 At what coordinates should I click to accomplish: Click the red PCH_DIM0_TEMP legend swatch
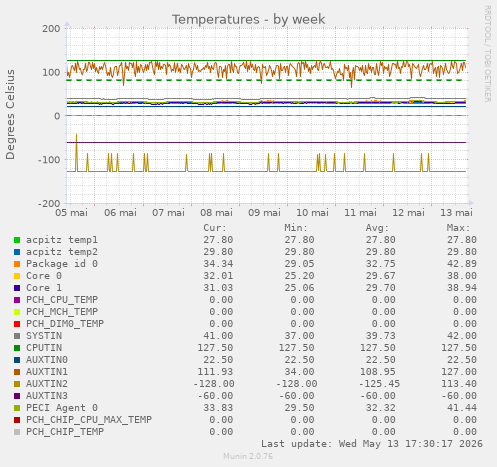(x=17, y=324)
